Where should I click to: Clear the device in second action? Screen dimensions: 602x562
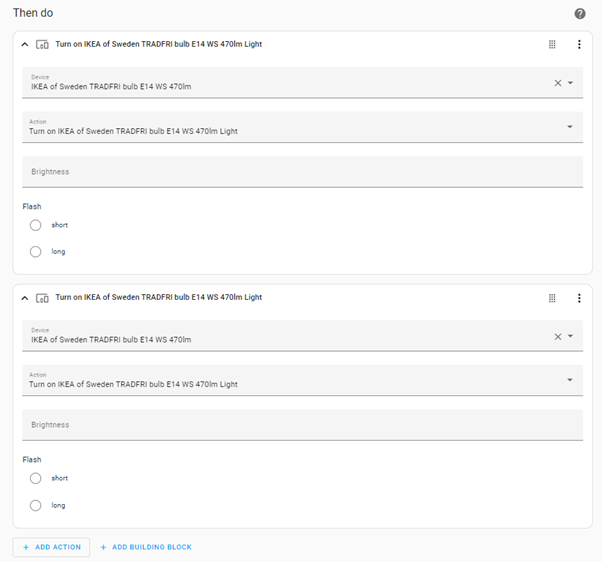[558, 336]
